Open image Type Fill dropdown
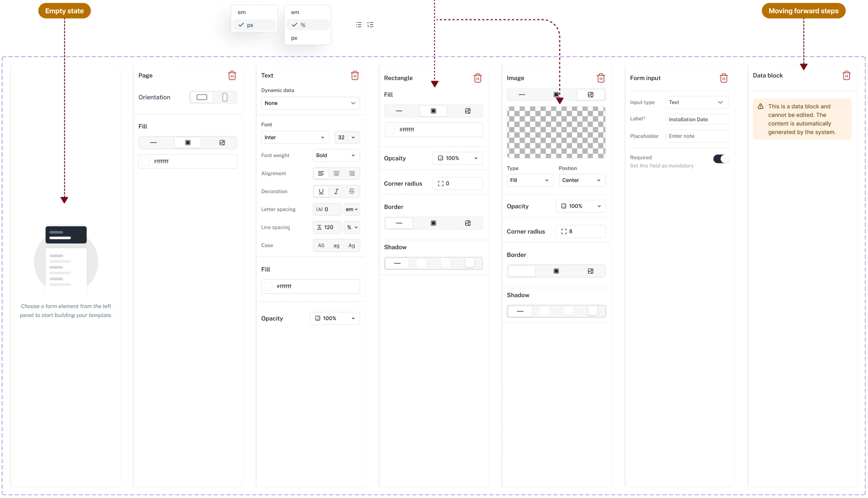Screen dimensions: 868x498 coord(530,180)
